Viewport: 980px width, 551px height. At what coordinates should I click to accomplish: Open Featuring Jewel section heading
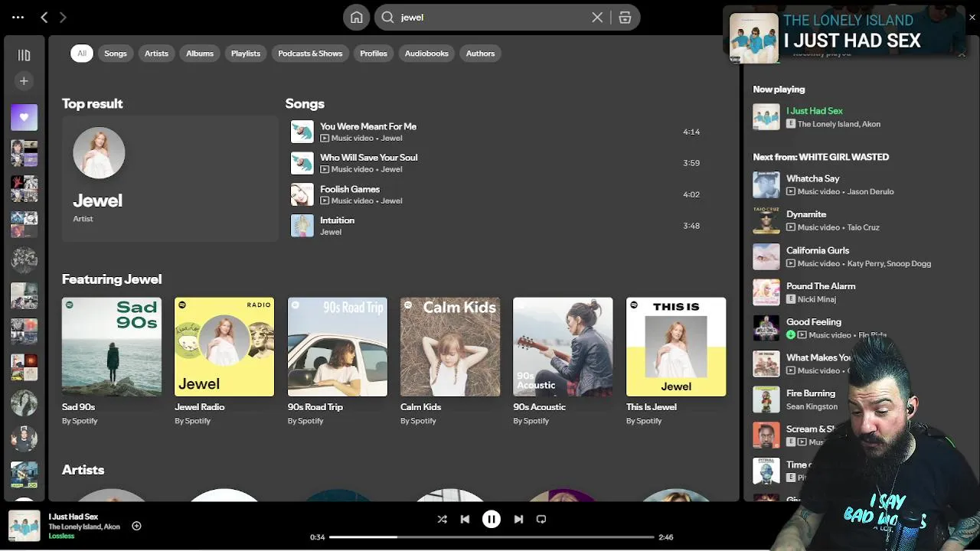pyautogui.click(x=112, y=279)
